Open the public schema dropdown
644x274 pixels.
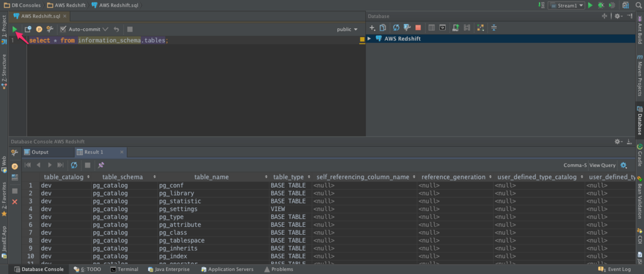pos(347,29)
